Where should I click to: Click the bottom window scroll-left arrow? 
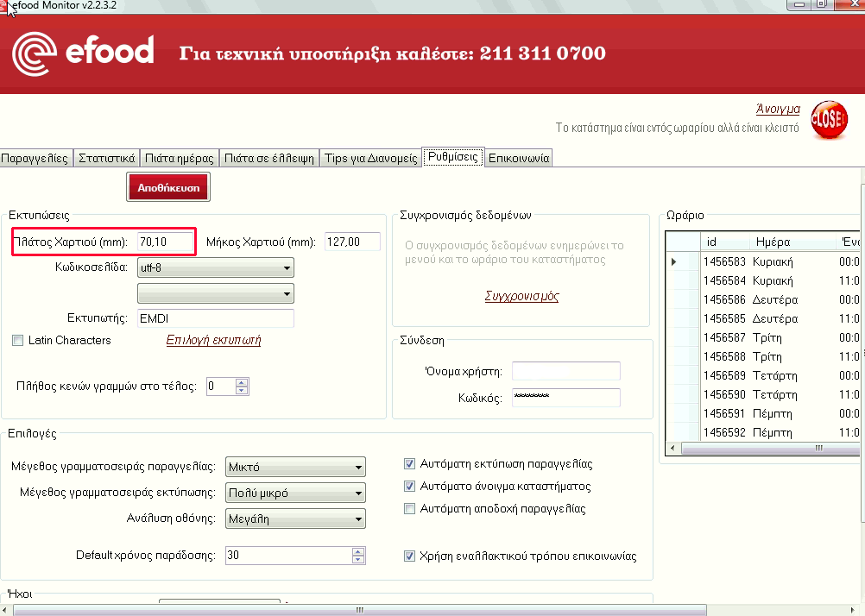pyautogui.click(x=5, y=610)
